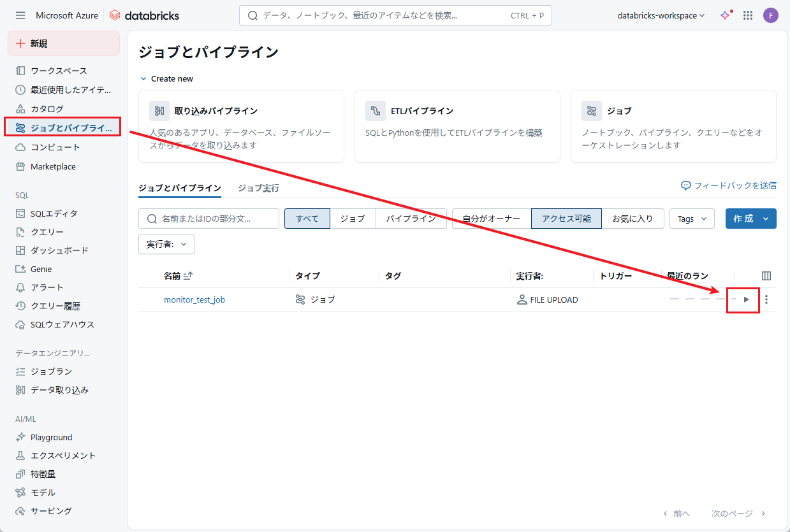Open the column settings icon
This screenshot has width=790, height=532.
coord(766,276)
